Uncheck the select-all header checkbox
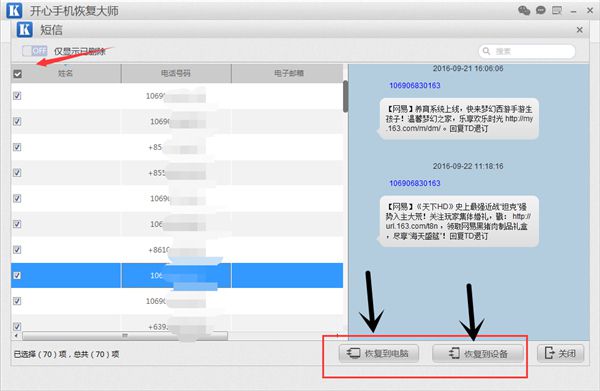The image size is (600, 391). click(18, 73)
